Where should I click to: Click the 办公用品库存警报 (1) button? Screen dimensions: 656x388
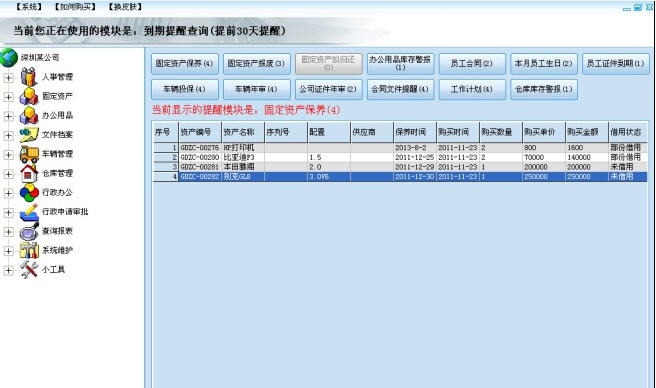[x=400, y=64]
